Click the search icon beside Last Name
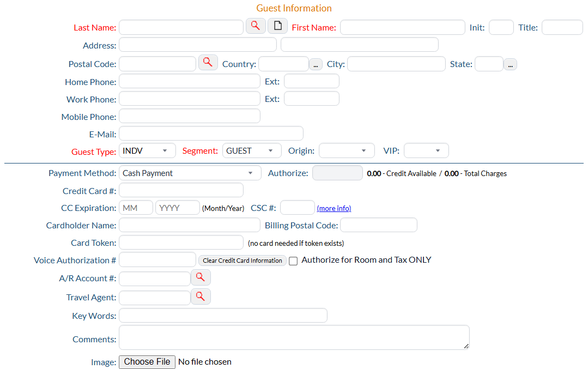Viewport: 588px width, 369px height. pos(256,26)
